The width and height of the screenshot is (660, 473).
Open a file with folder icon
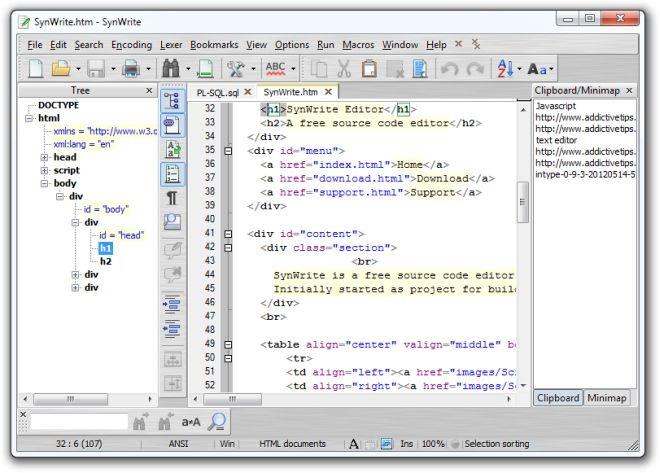[x=61, y=69]
